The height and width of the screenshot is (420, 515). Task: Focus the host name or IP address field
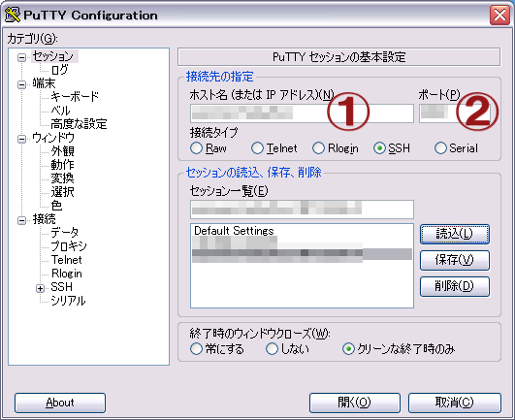pos(302,113)
